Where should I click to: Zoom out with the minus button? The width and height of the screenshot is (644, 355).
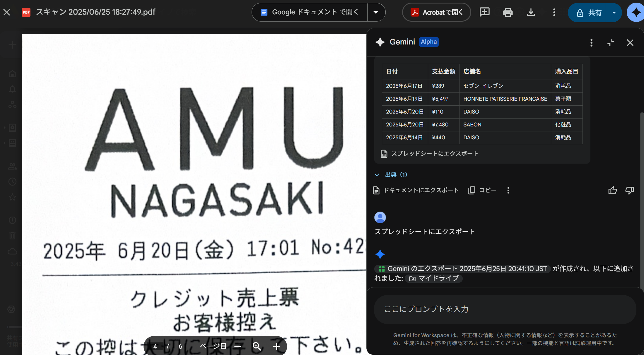pyautogui.click(x=238, y=347)
